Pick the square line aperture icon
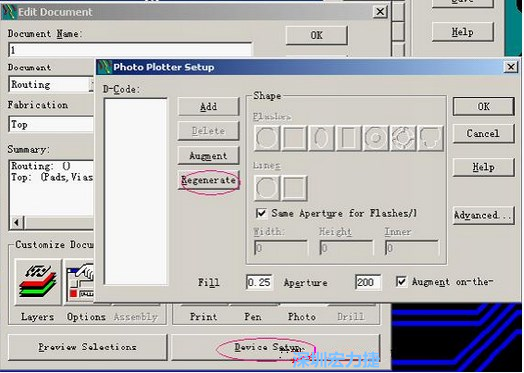This screenshot has height=373, width=524. [294, 188]
